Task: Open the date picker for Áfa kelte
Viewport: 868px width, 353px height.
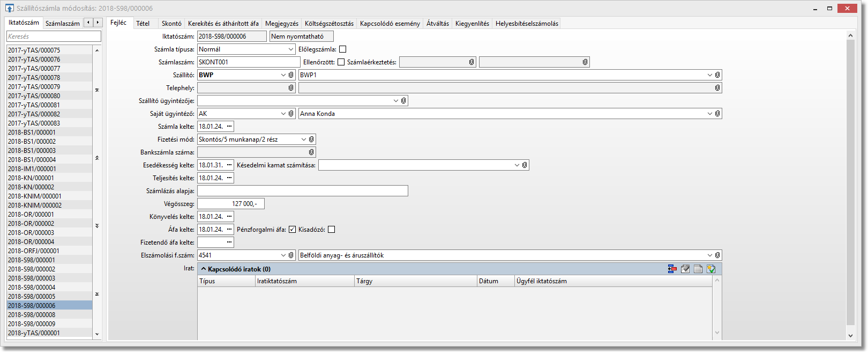Action: pos(229,230)
